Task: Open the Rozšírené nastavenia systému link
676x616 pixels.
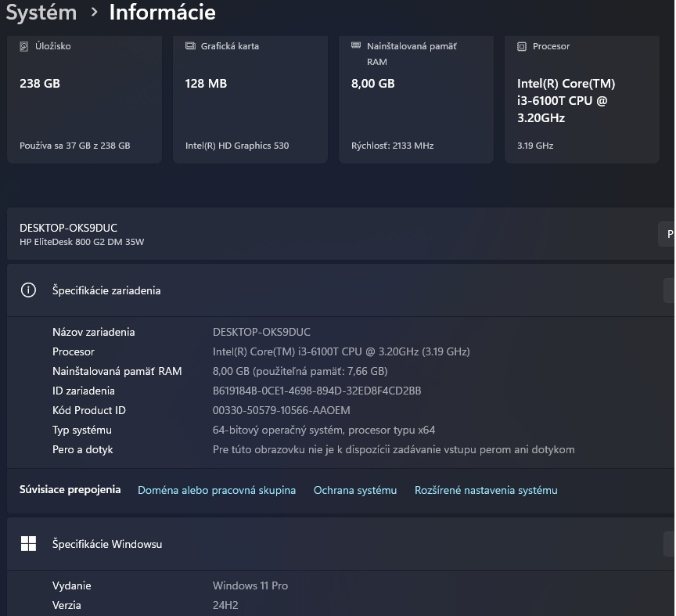Action: tap(486, 490)
